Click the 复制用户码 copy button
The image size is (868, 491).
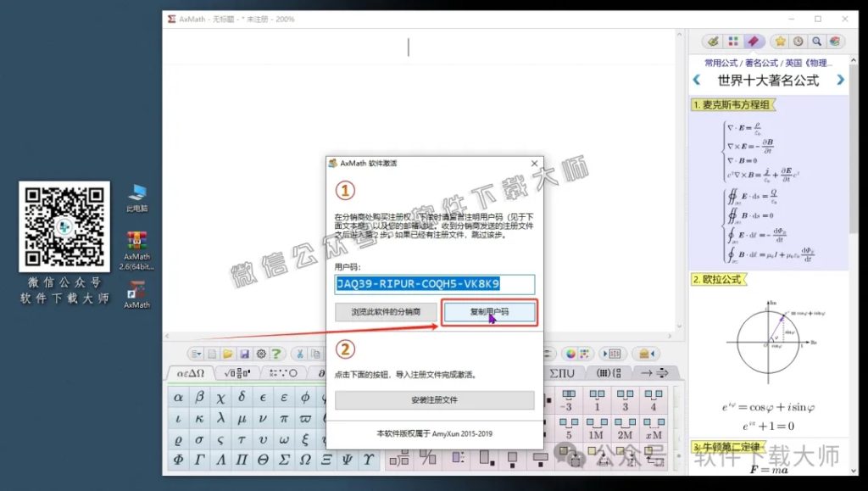pos(490,312)
